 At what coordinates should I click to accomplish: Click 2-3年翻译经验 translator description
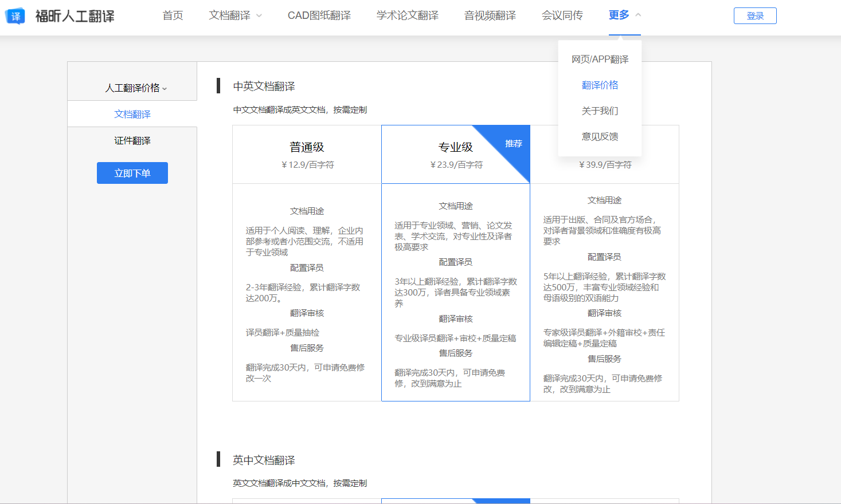[304, 293]
